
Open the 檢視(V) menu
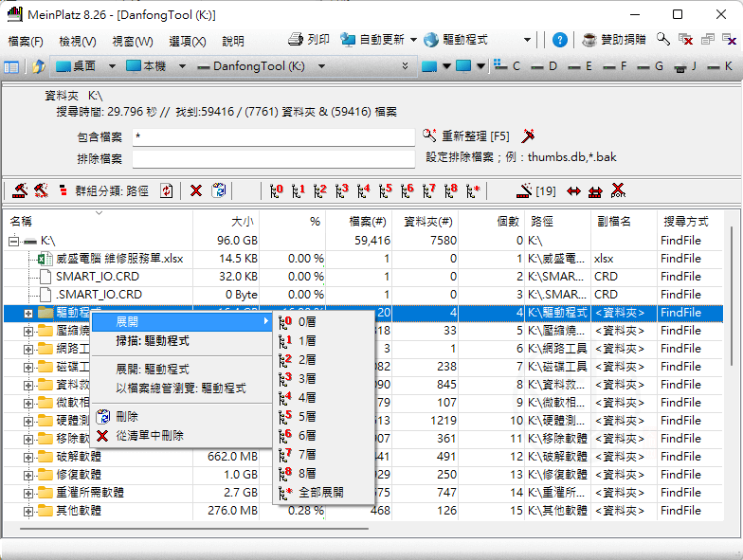77,41
